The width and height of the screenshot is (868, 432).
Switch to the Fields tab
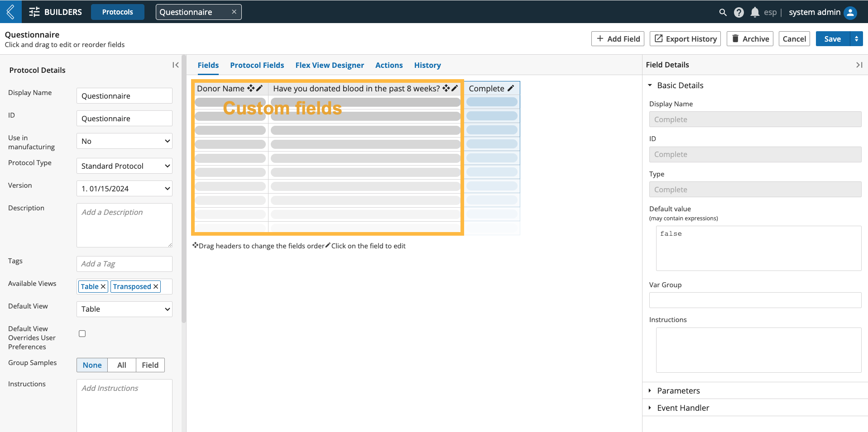[208, 65]
